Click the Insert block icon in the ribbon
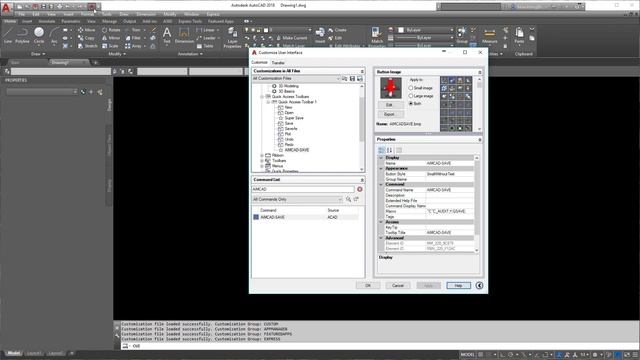The height and width of the screenshot is (360, 640). tap(320, 36)
